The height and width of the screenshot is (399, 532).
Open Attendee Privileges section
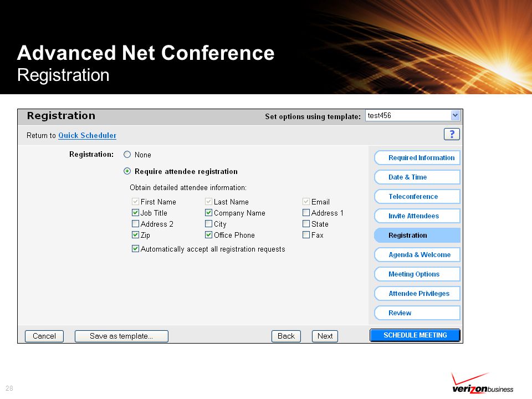[417, 294]
